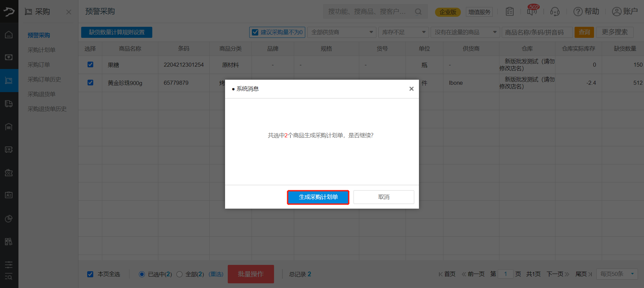Click 生成采购计划单 button
644x288 pixels.
coord(318,197)
